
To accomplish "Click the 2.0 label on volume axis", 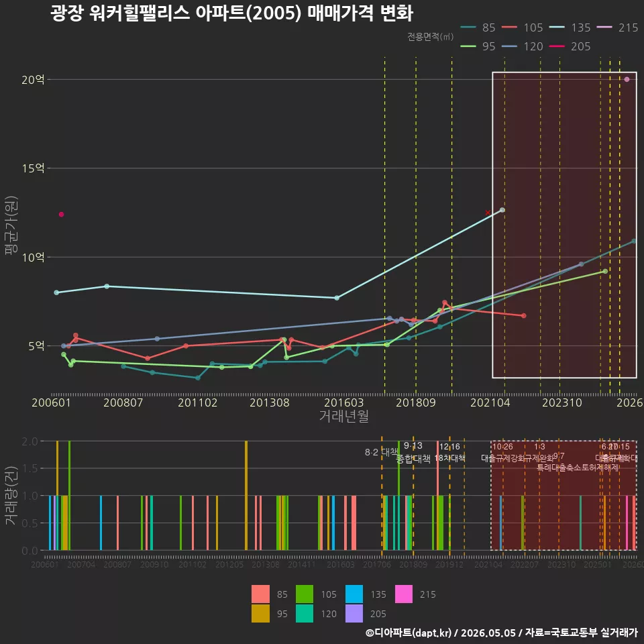I will pos(30,441).
